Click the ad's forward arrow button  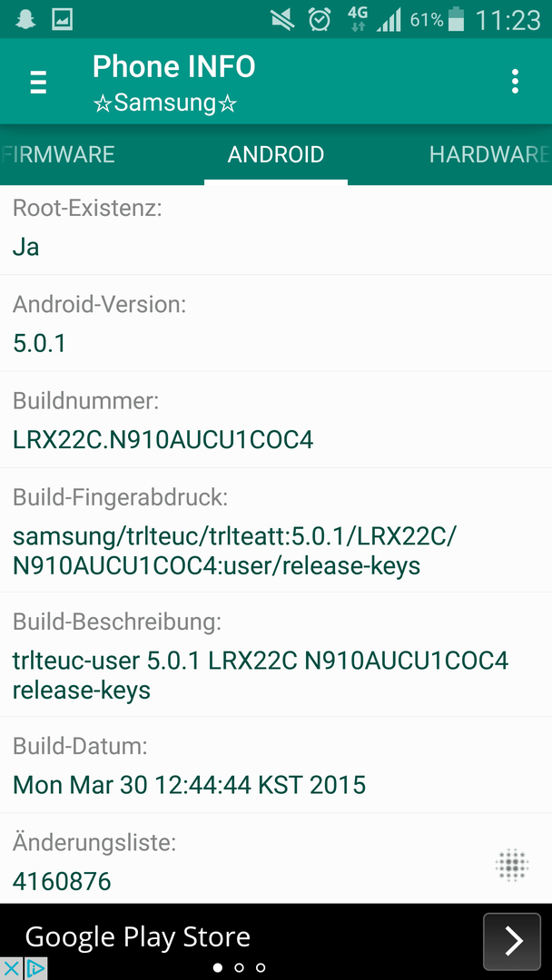(x=512, y=941)
